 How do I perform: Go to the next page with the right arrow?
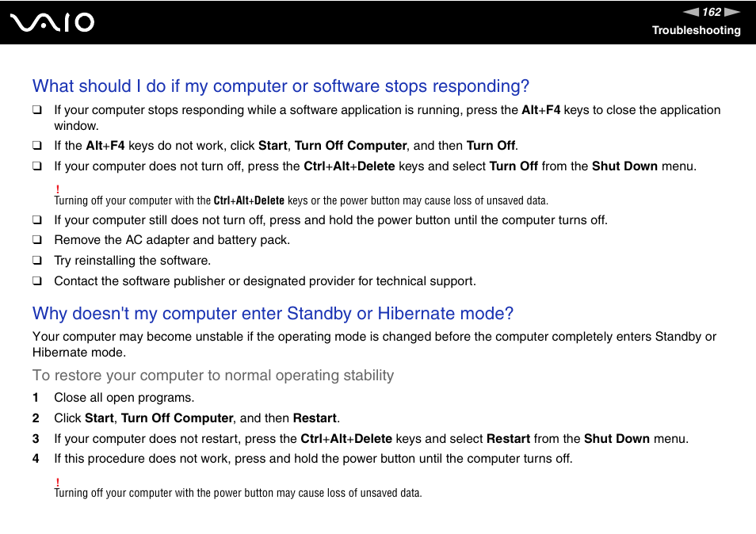(x=732, y=12)
